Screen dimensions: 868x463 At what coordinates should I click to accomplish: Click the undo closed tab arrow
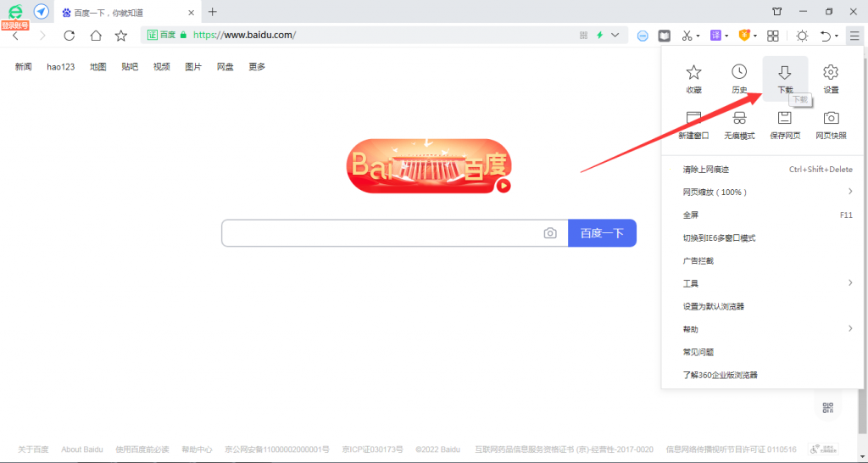pos(826,36)
